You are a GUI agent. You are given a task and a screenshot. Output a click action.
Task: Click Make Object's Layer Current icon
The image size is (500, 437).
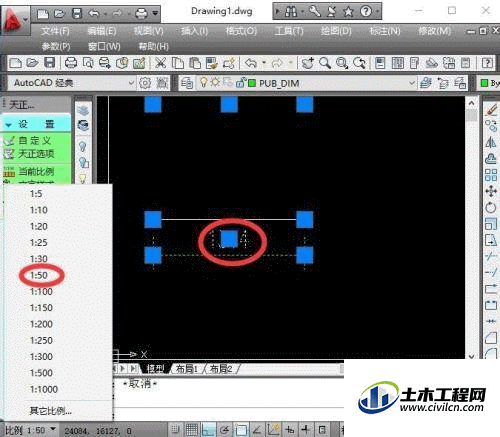426,83
